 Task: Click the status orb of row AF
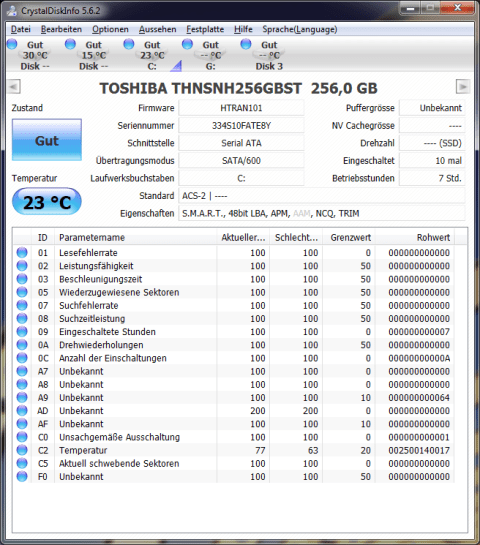(22, 424)
